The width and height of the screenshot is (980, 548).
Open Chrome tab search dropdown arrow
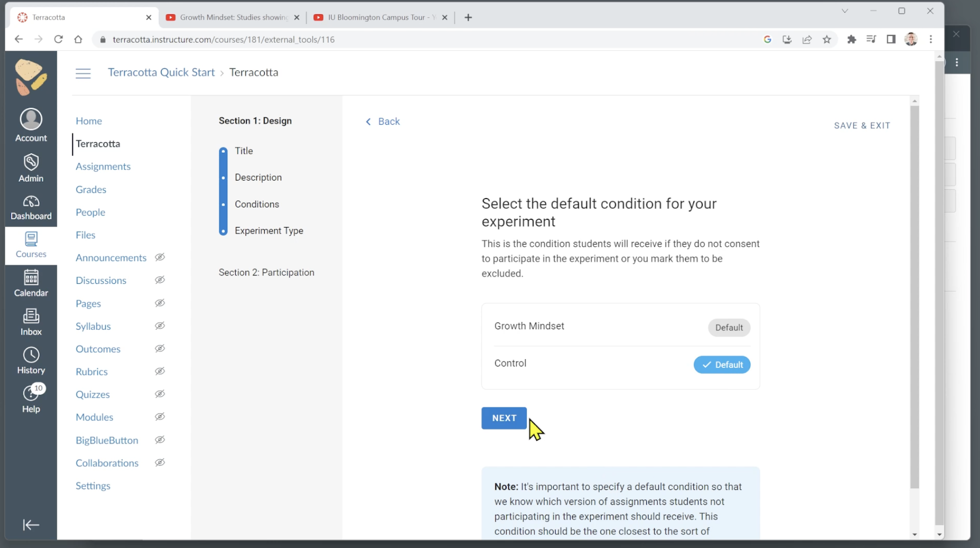pyautogui.click(x=845, y=11)
